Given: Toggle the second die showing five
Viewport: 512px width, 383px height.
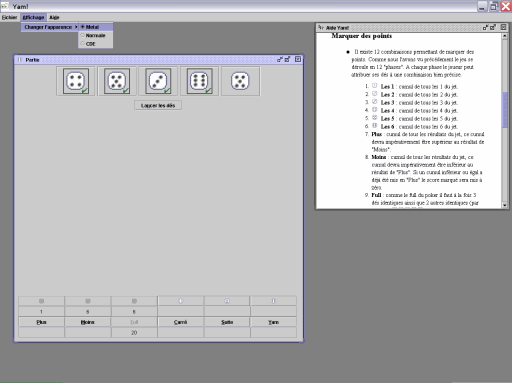Looking at the screenshot, I should [117, 81].
